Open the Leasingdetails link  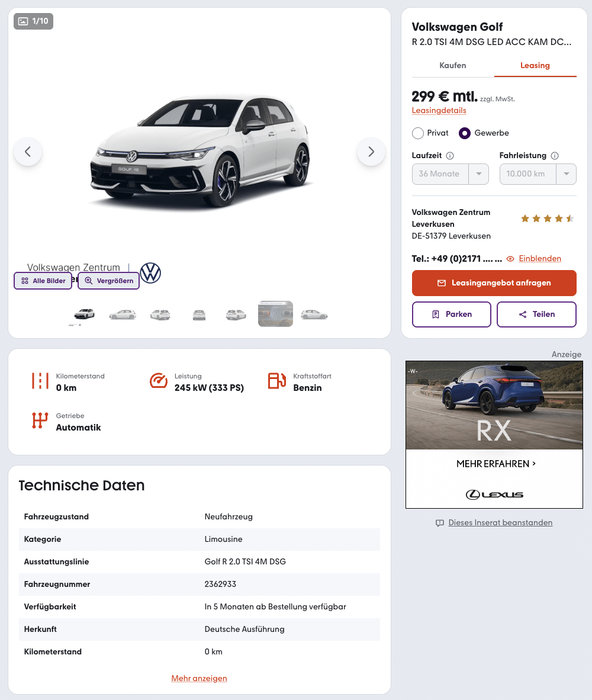coord(439,110)
